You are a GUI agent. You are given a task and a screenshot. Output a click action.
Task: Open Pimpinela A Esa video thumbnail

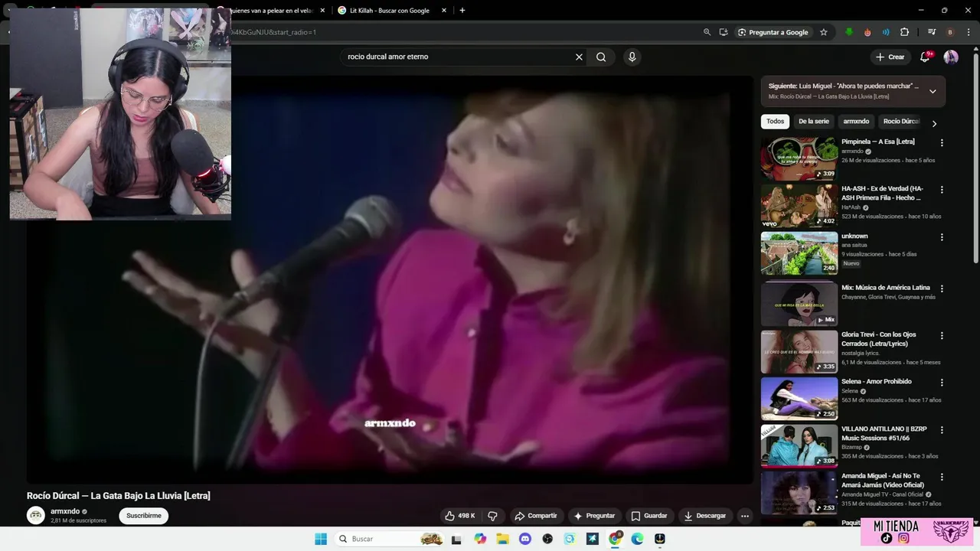pyautogui.click(x=799, y=158)
